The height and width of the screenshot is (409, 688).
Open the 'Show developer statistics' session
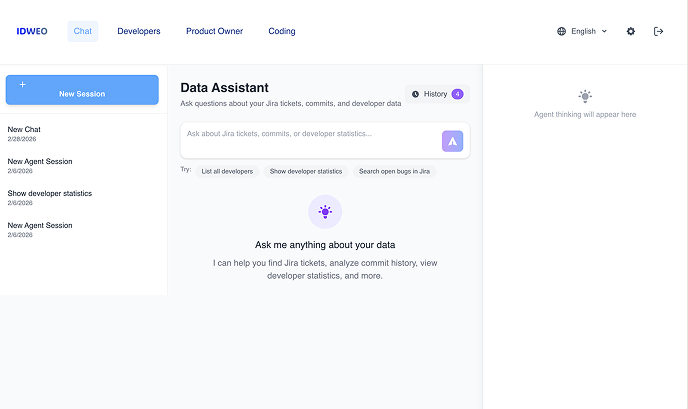click(x=50, y=193)
